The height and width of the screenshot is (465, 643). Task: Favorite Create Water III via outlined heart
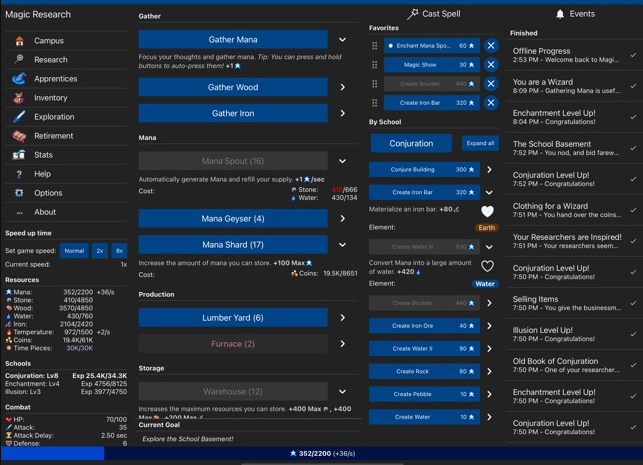pyautogui.click(x=487, y=266)
